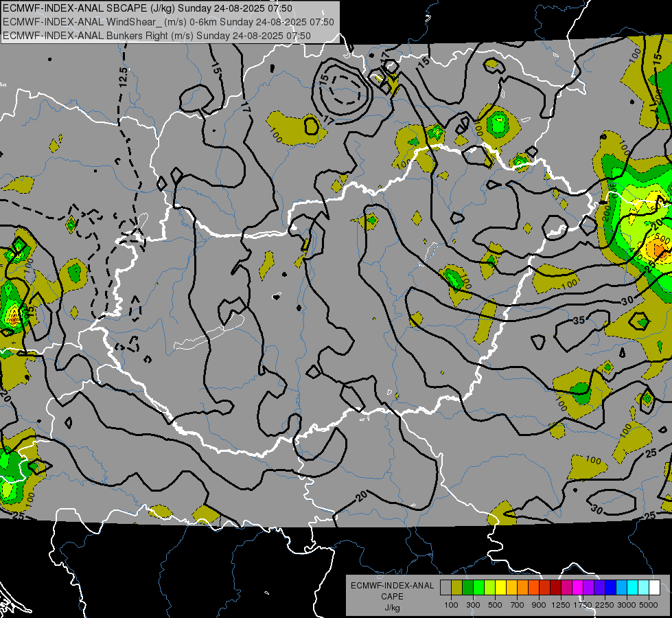Click the WindShear 0-6km title line
The image size is (672, 618).
pyautogui.click(x=168, y=22)
